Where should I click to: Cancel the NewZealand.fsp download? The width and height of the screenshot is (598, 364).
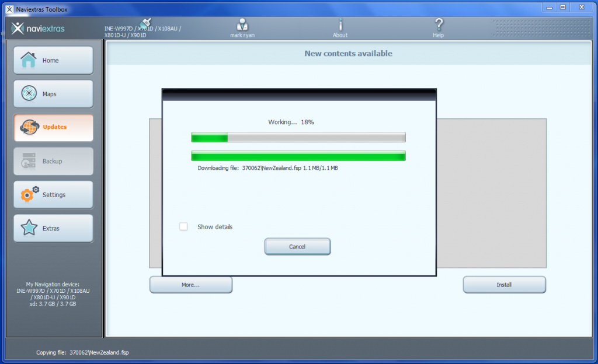(297, 246)
